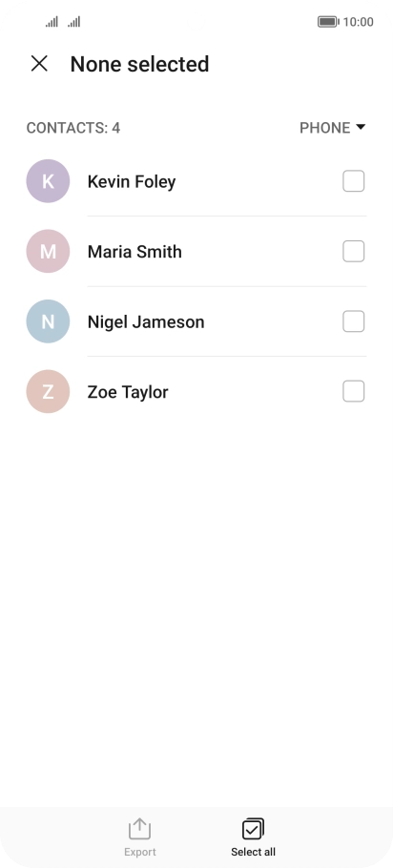Screen dimensions: 393x868
Task: Check the box for Kevin Foley
Action: (x=353, y=181)
